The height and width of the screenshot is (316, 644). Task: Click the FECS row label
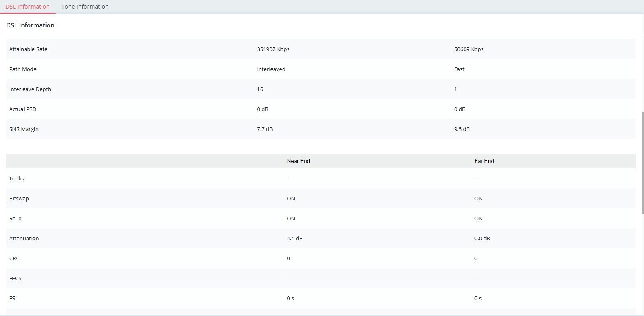pos(15,278)
